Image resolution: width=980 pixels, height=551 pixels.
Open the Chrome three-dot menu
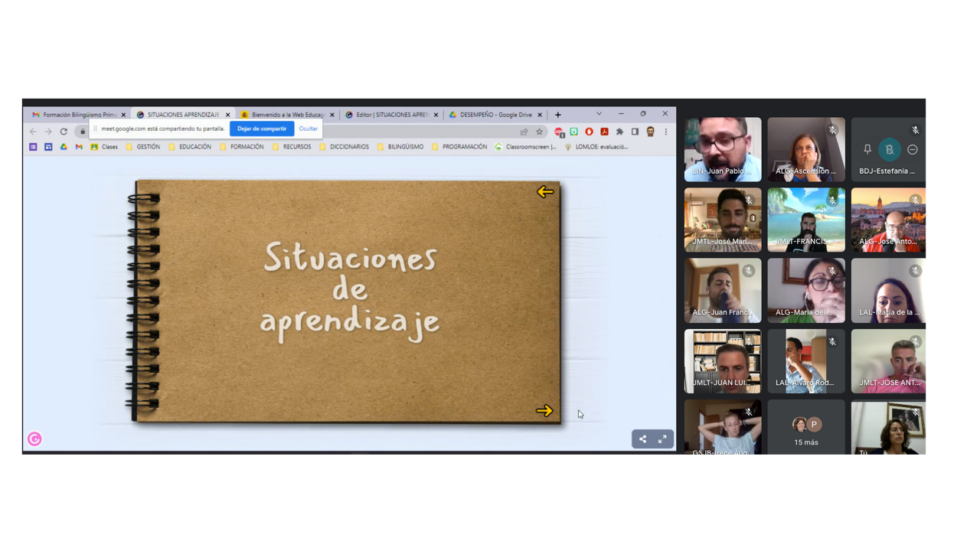pyautogui.click(x=666, y=131)
